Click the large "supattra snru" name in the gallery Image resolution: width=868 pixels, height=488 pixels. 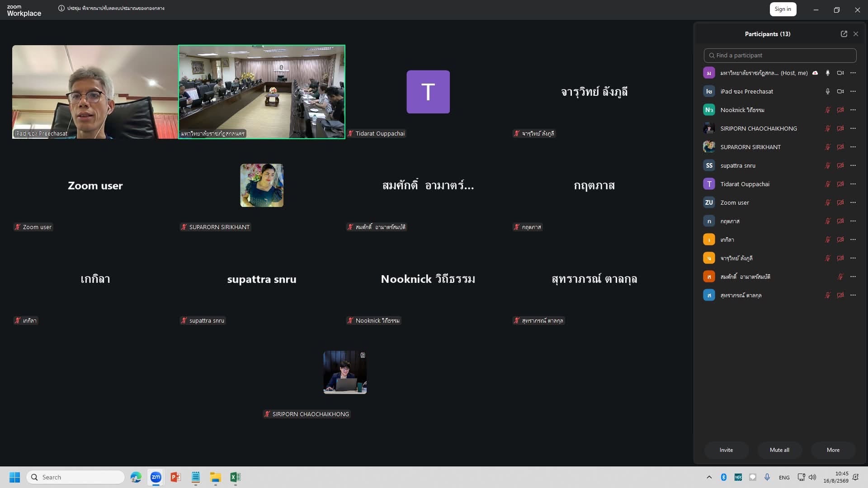coord(262,279)
